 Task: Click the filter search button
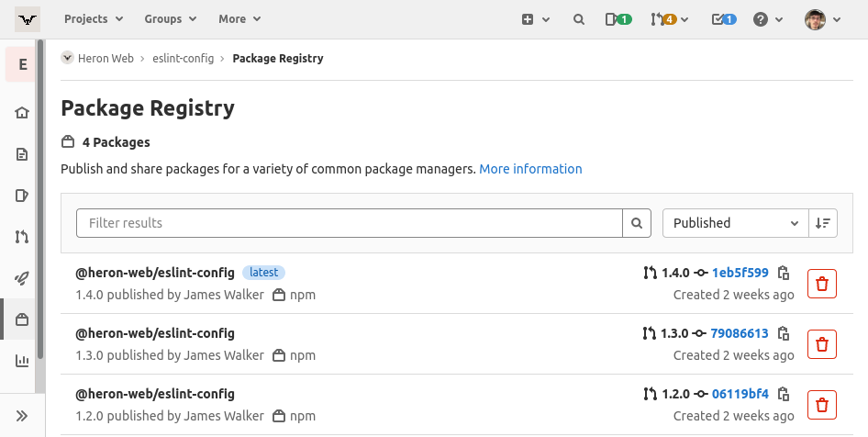point(637,223)
